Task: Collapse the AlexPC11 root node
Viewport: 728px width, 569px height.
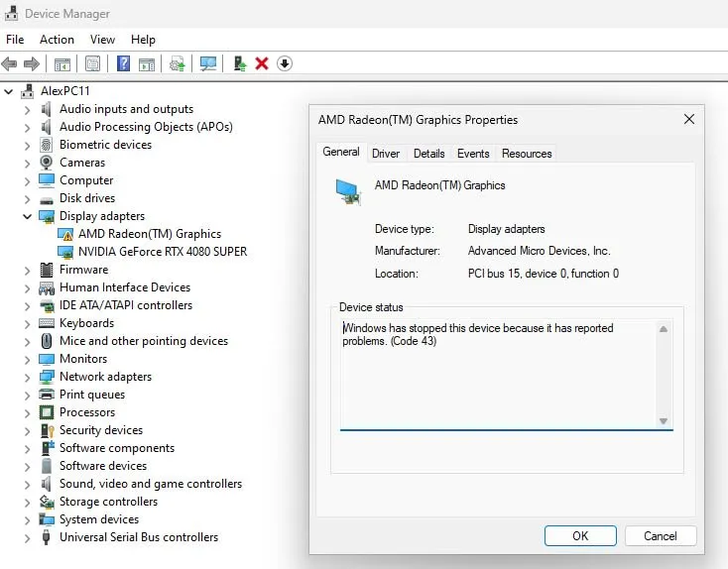Action: pos(8,91)
